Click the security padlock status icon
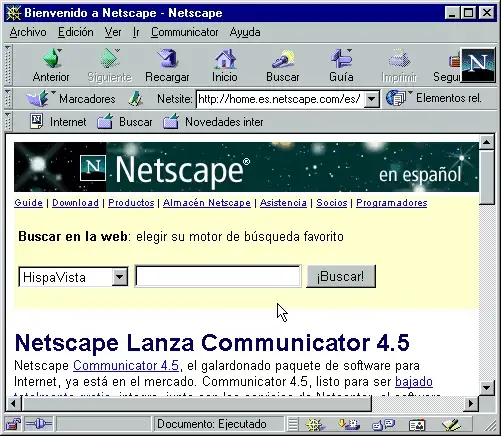501x436 pixels. 14,424
